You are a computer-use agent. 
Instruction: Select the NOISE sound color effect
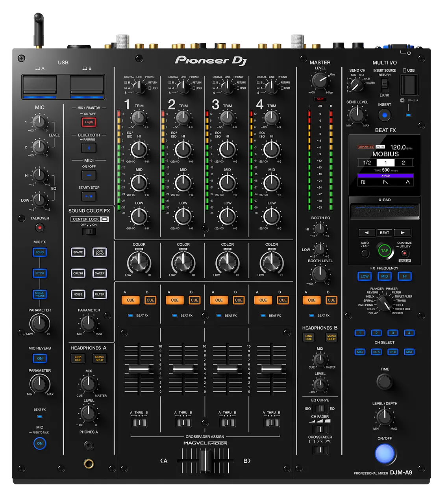[78, 294]
